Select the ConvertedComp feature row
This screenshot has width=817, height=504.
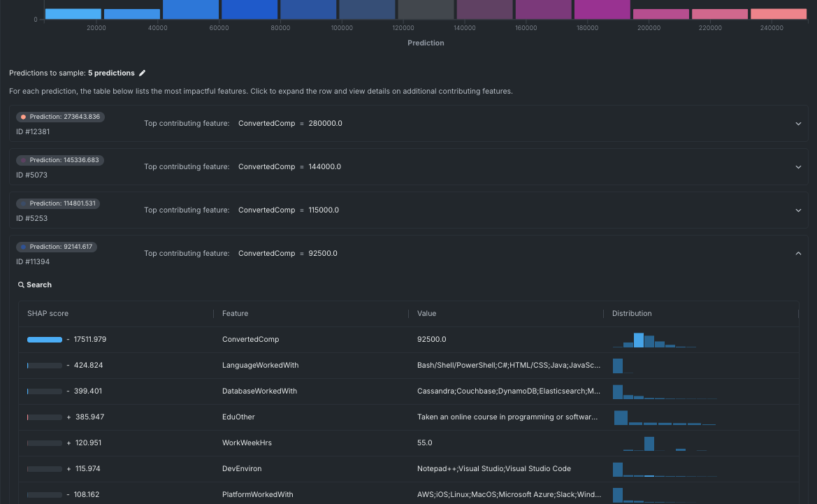tap(250, 340)
